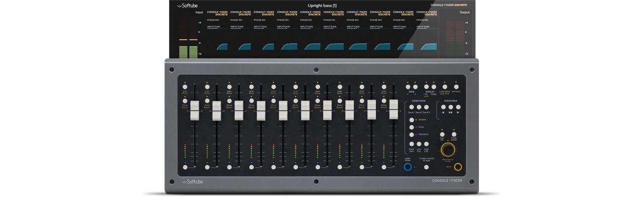644x201 pixels.
Task: Click the Page minus button
Action: 408,87
